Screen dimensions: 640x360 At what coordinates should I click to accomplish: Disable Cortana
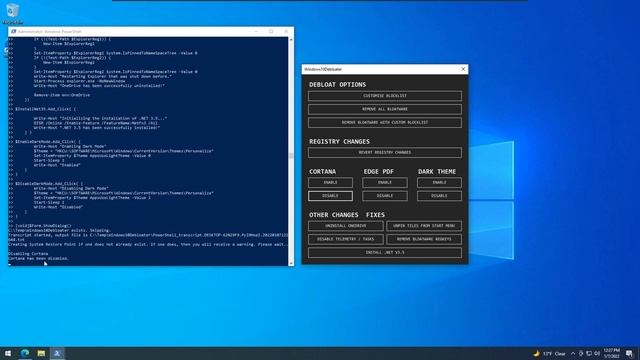coord(330,196)
